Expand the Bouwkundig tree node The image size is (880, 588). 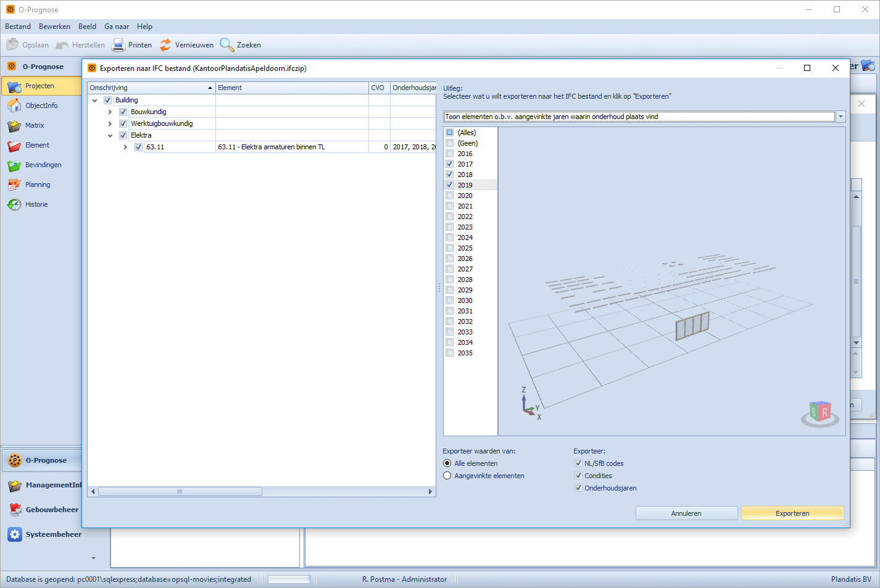tap(110, 112)
